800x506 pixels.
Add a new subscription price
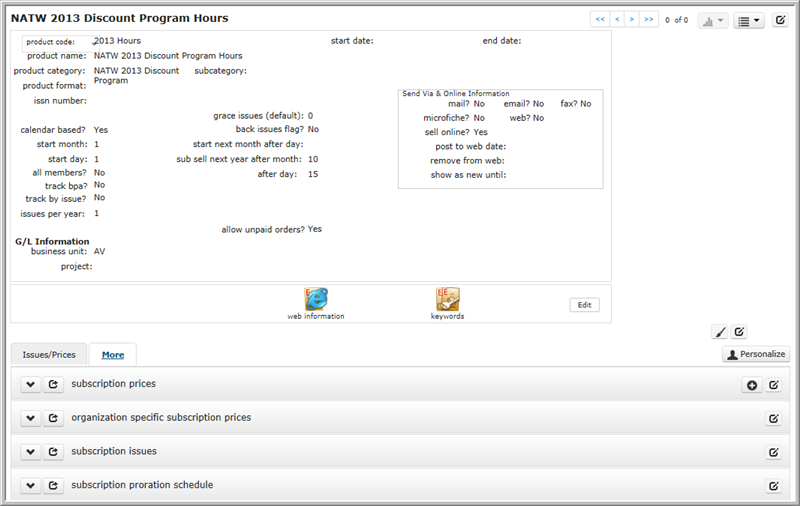coord(752,385)
